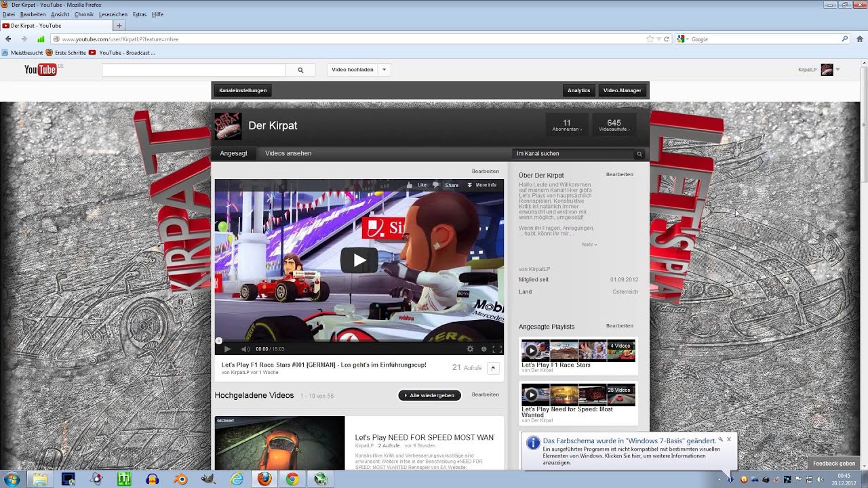Switch to Google Chrome in the taskbar
Screen dimensions: 868x488
[292, 479]
